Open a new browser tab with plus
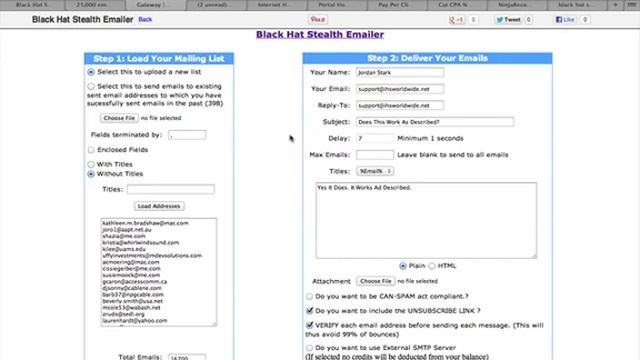This screenshot has width=640, height=360. (x=615, y=5)
